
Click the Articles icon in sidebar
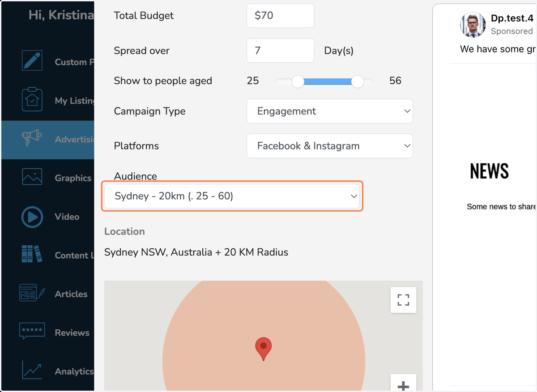32,293
